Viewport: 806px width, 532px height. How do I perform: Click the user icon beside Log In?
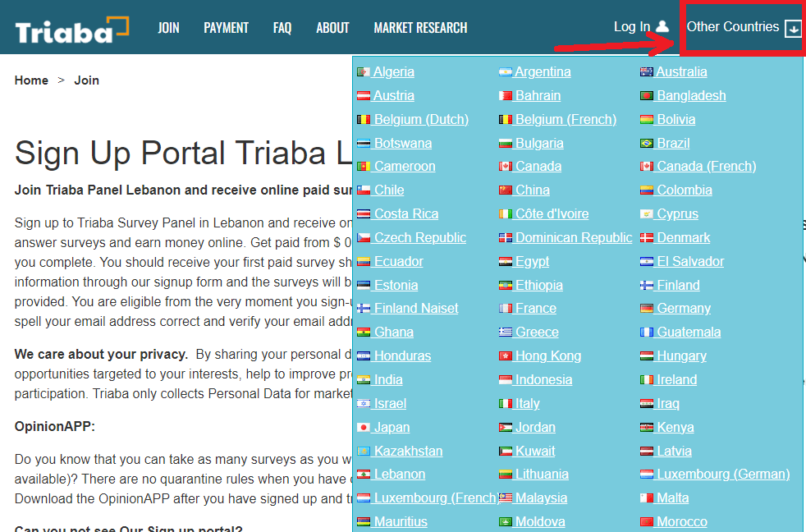[x=662, y=28]
